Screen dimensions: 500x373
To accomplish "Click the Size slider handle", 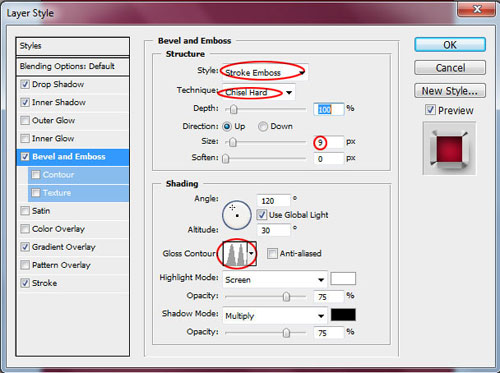I will pyautogui.click(x=233, y=142).
